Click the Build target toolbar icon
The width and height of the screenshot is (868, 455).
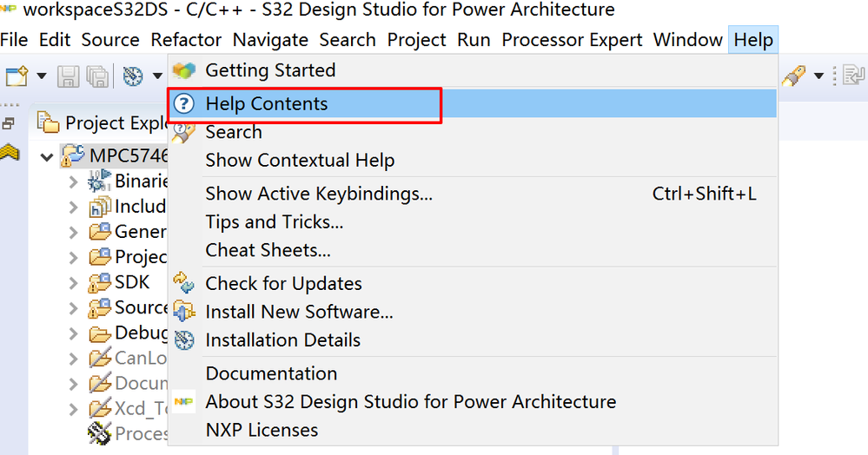[133, 76]
